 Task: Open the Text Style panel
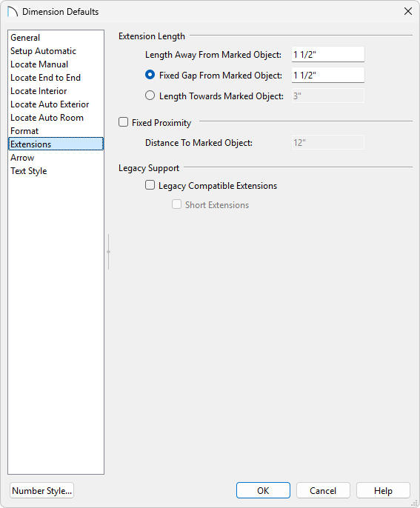click(56, 171)
